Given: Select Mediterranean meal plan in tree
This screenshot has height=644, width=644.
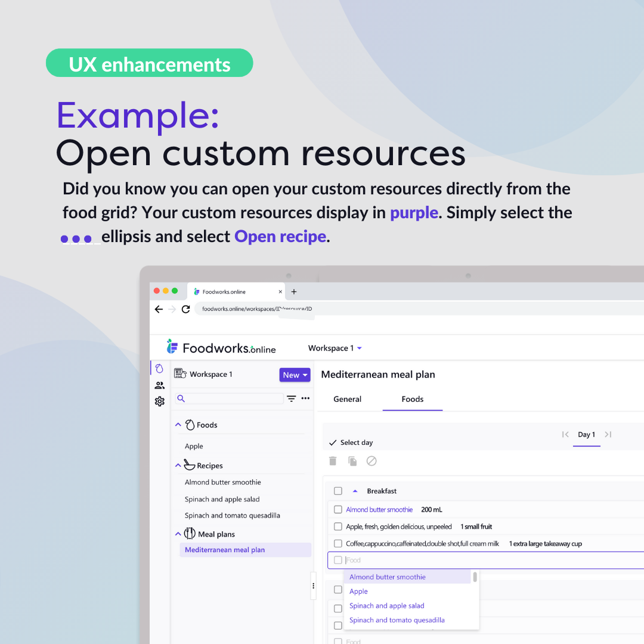Looking at the screenshot, I should (x=245, y=550).
